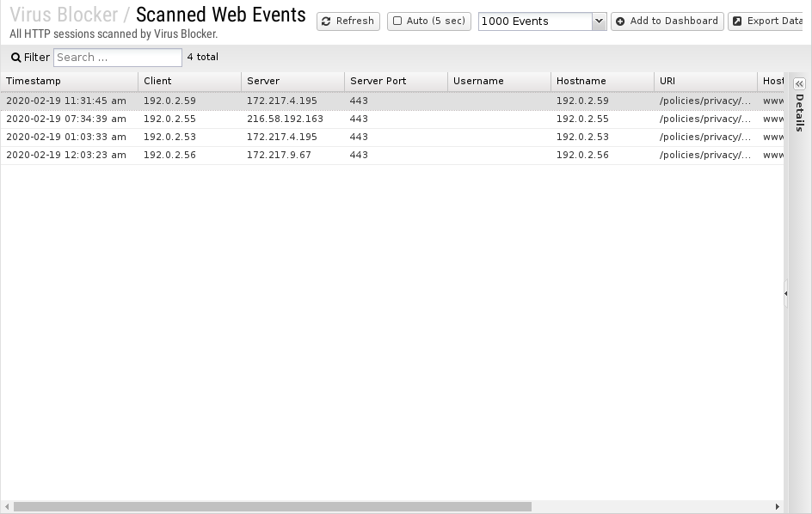Click the Refresh button

[x=348, y=21]
